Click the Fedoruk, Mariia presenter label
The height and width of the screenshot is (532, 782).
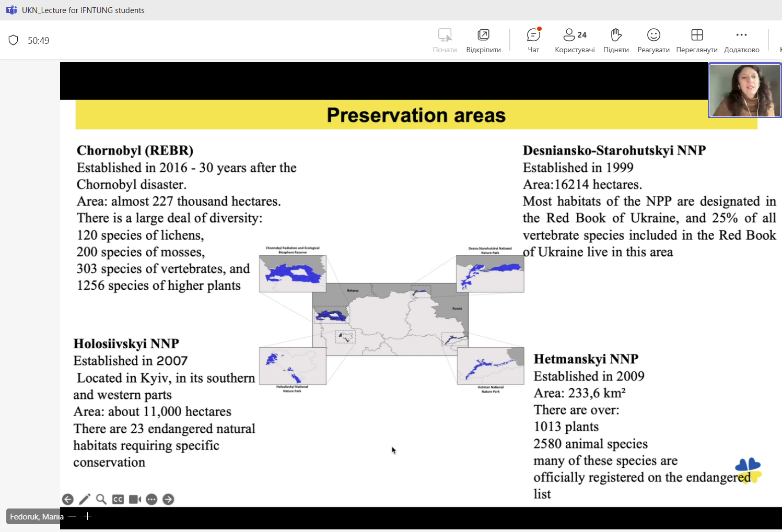coord(36,516)
